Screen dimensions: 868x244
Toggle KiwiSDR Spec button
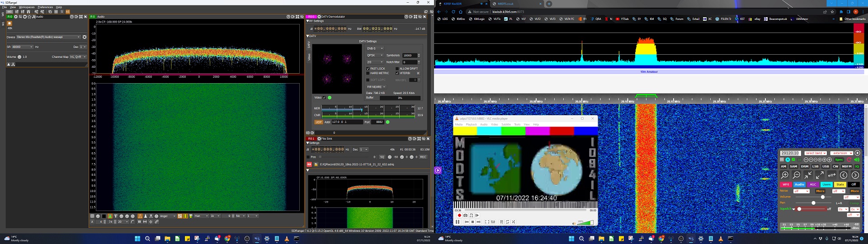pos(839,160)
